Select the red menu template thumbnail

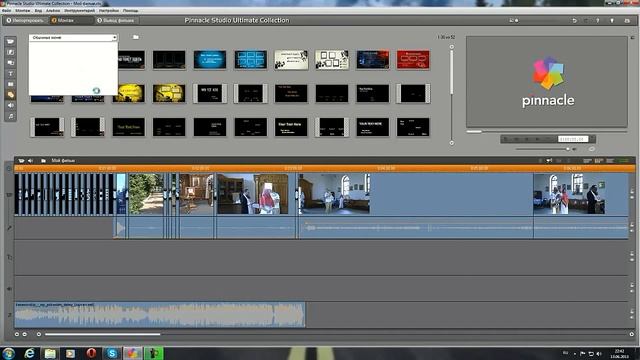coord(413,60)
